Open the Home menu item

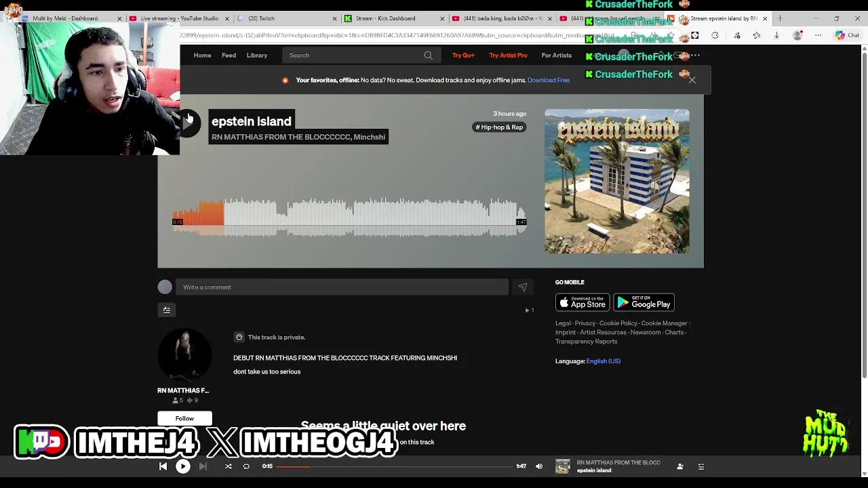(x=202, y=56)
